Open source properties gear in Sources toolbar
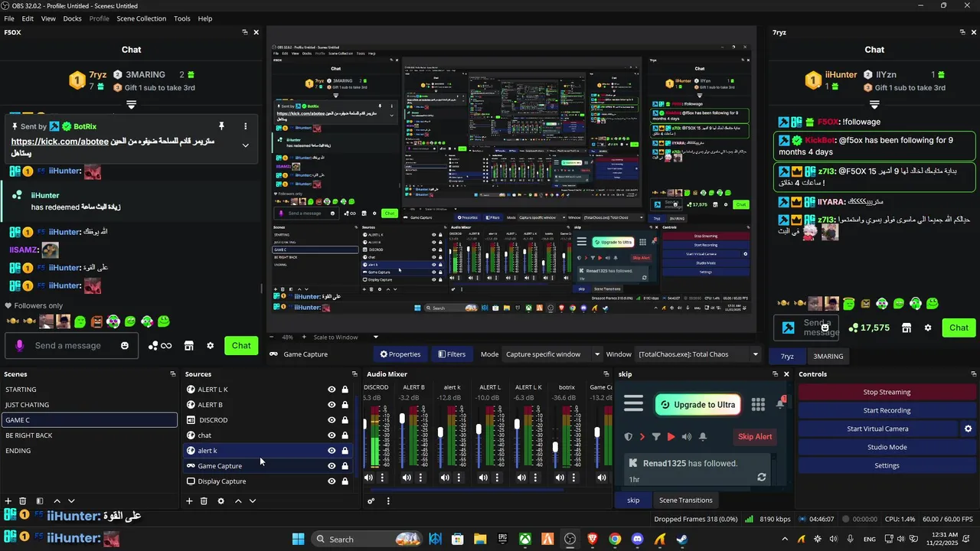The height and width of the screenshot is (551, 980). [x=221, y=501]
